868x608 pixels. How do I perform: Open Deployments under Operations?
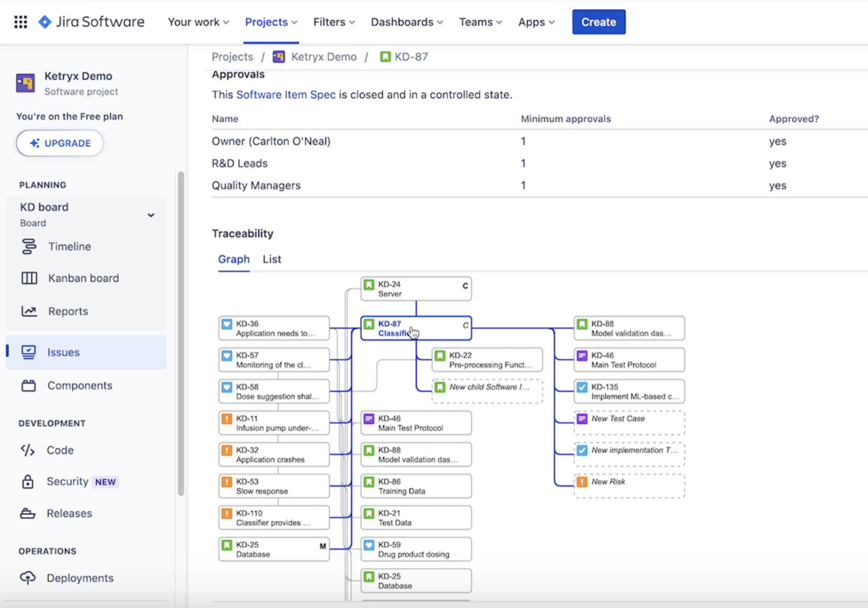click(x=27, y=577)
